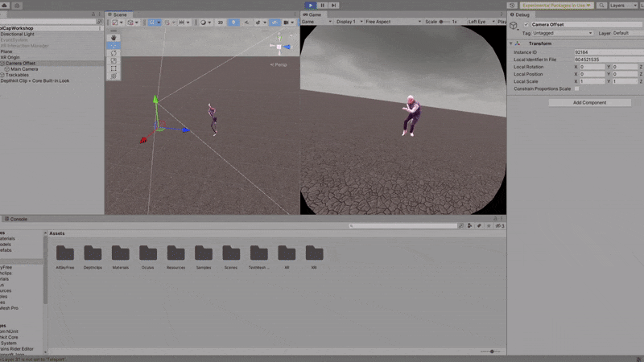Select the Scale tool in Scene overlay
This screenshot has height=362, width=644.
coord(114,61)
